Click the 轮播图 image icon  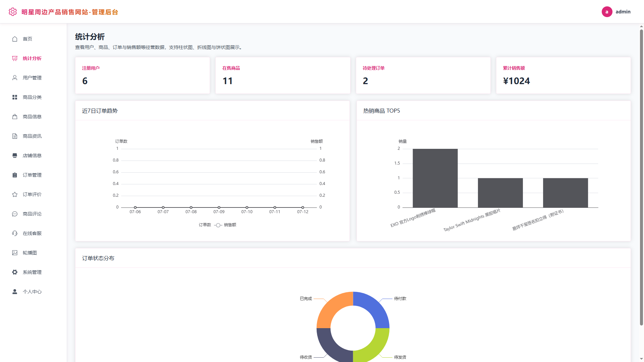click(x=15, y=253)
